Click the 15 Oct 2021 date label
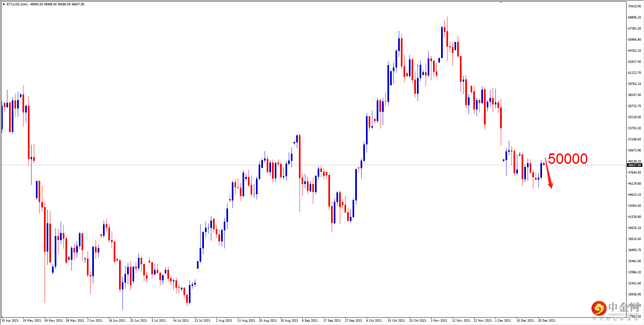644x325 pixels. [x=396, y=321]
